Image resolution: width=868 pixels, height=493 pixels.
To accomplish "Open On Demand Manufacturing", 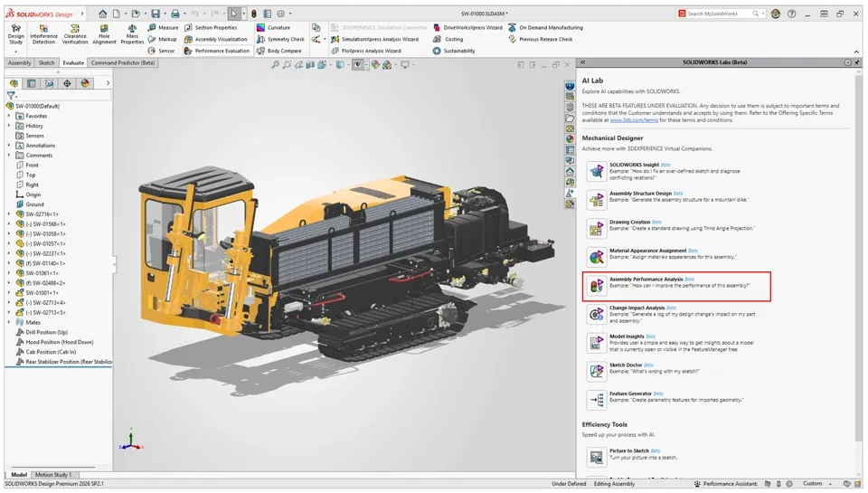I will click(x=545, y=28).
